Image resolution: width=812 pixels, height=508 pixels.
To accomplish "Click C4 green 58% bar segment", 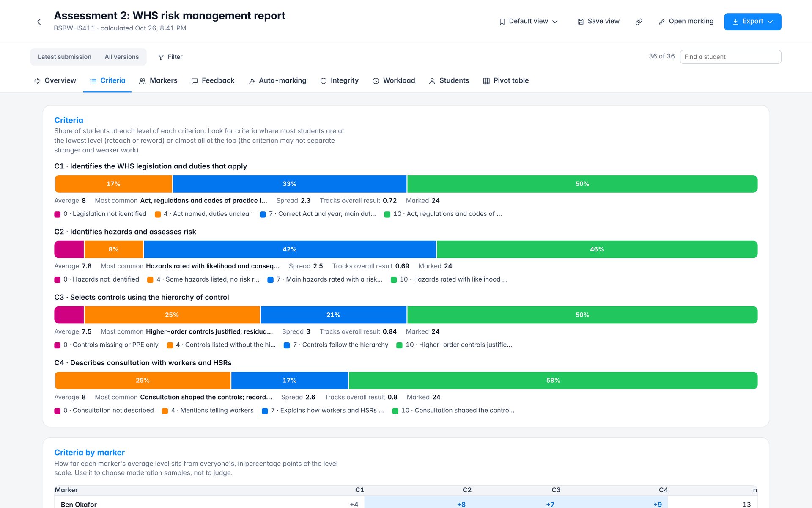I will [553, 381].
